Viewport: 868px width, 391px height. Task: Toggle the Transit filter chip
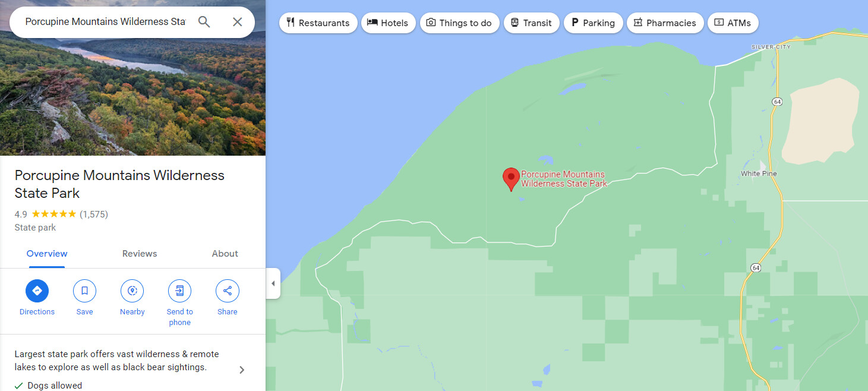[x=531, y=23]
